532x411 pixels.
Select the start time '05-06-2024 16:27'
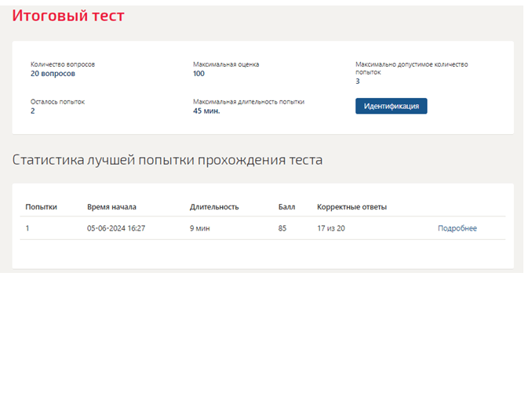click(116, 228)
